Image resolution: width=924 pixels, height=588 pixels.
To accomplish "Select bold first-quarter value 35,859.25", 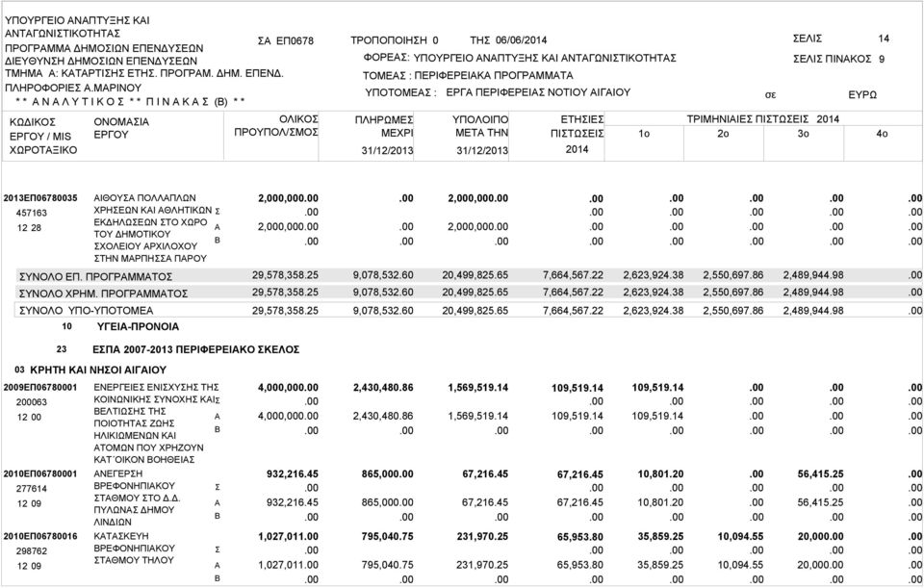I will point(660,536).
